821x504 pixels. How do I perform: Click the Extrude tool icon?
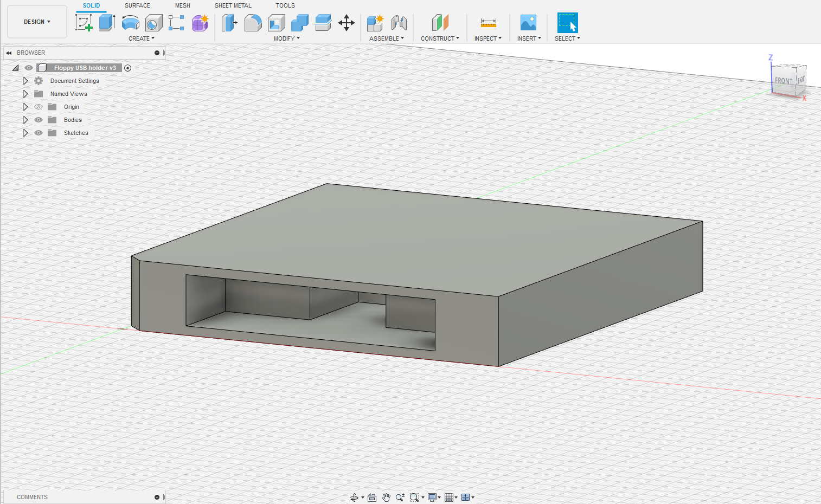pos(107,23)
